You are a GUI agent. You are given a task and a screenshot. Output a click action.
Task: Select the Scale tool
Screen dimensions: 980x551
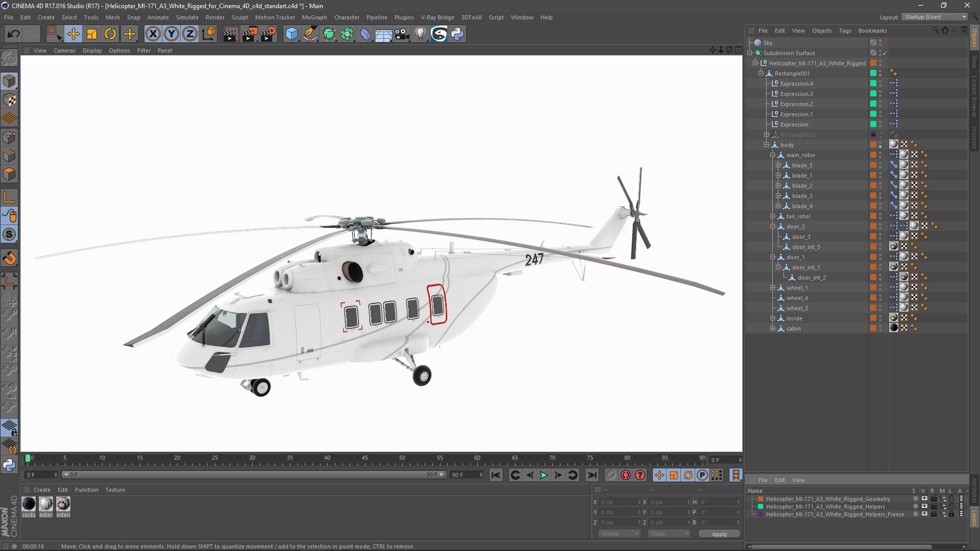click(92, 34)
